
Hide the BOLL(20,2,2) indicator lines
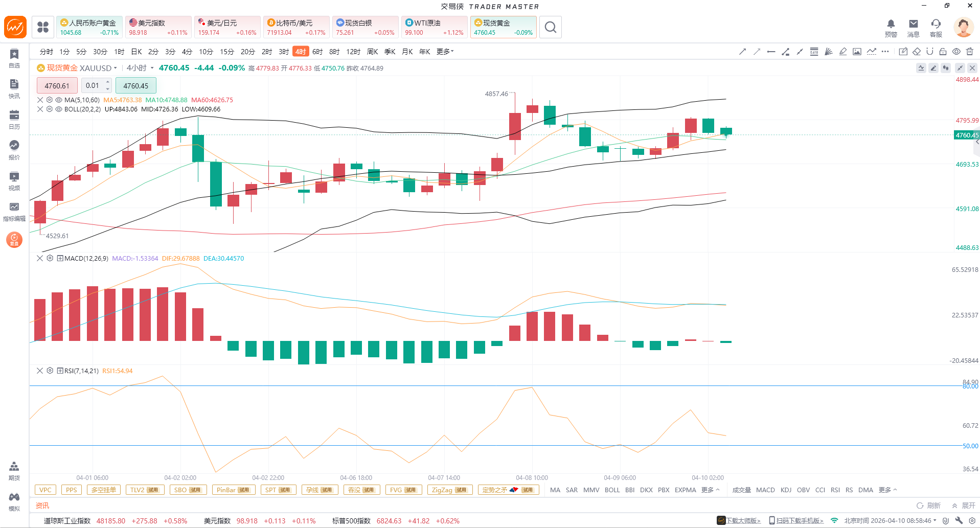point(59,109)
